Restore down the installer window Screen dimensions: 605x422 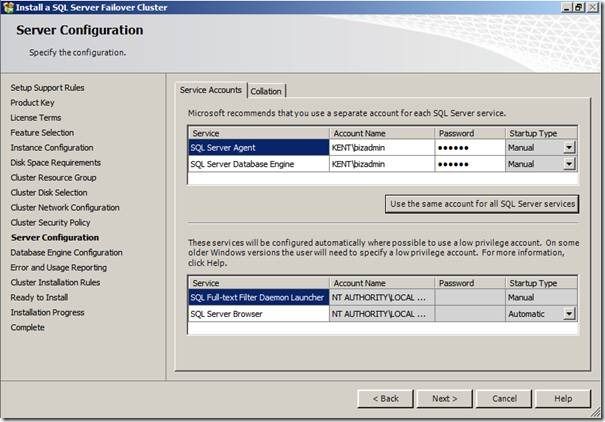point(579,7)
